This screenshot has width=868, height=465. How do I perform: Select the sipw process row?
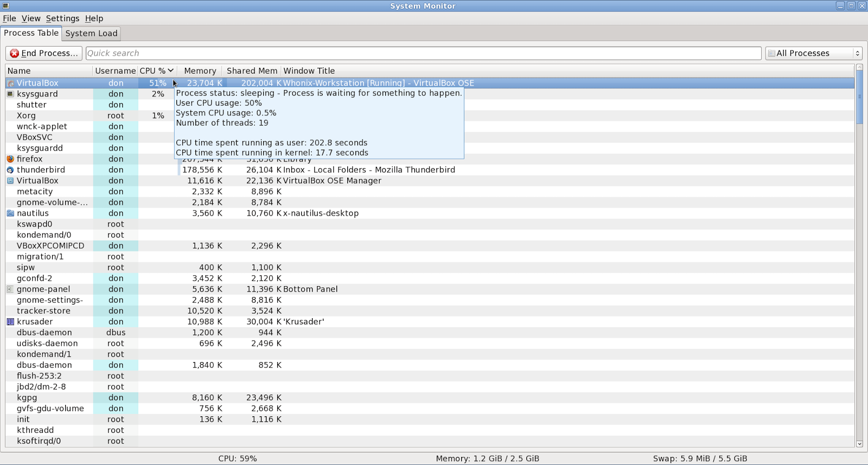pyautogui.click(x=430, y=267)
